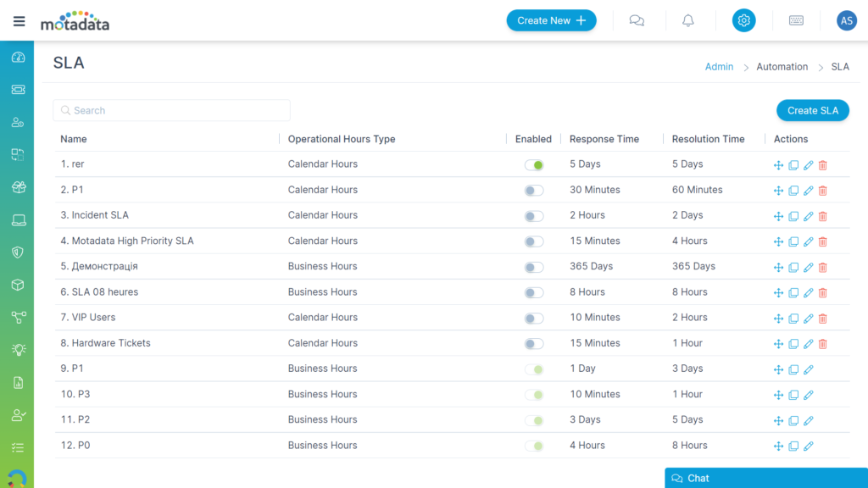Disable the 'rer' SLA toggle
The image size is (868, 488).
tap(534, 165)
